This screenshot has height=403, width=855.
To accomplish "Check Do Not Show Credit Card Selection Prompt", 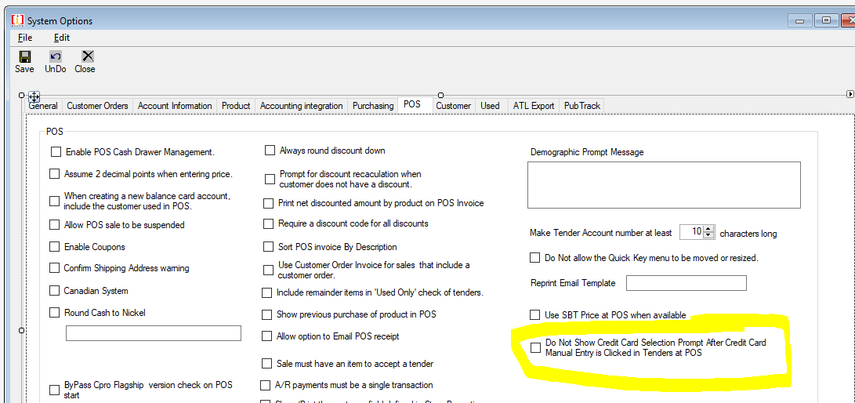I will (536, 347).
